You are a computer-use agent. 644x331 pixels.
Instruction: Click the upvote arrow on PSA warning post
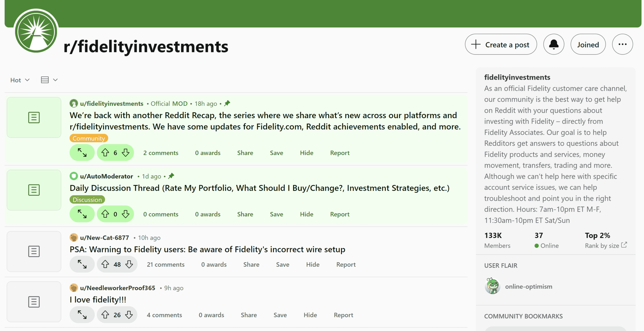pyautogui.click(x=106, y=264)
